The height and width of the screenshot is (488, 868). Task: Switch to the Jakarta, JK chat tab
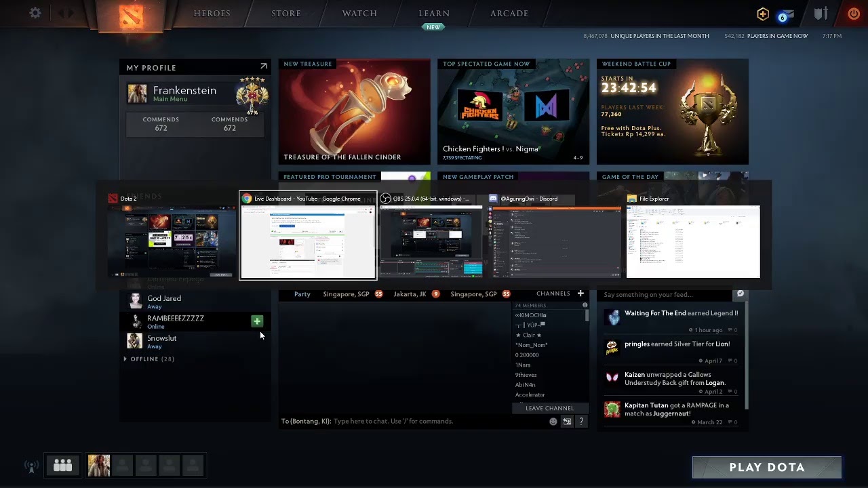coord(410,294)
